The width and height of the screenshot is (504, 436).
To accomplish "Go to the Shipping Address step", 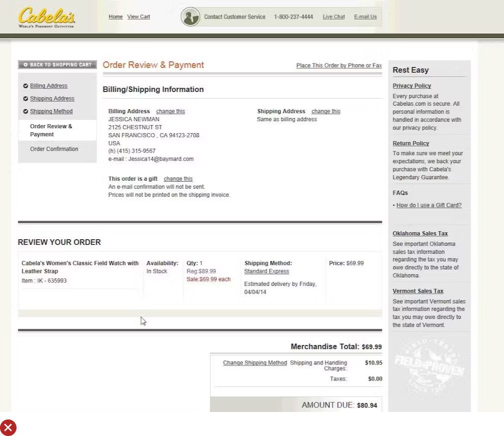I will pos(52,99).
